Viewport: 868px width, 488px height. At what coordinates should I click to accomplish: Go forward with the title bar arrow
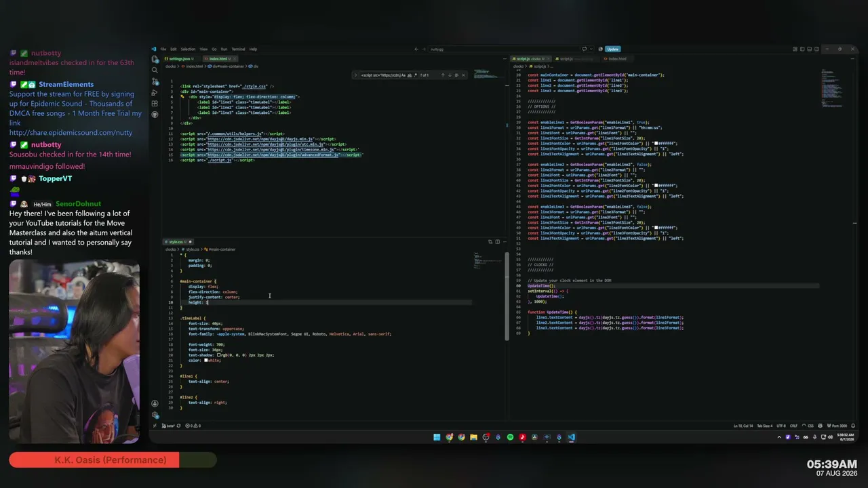click(x=423, y=49)
